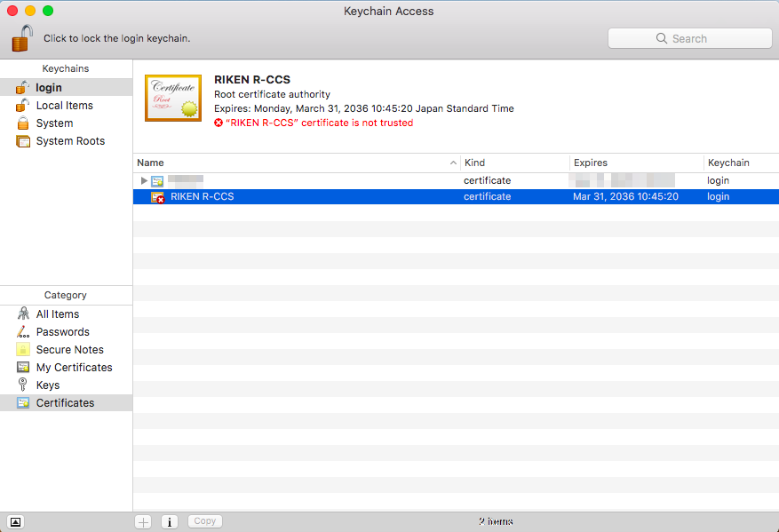Expand the first certificate's disclosure triangle
The image size is (779, 532).
[x=144, y=180]
